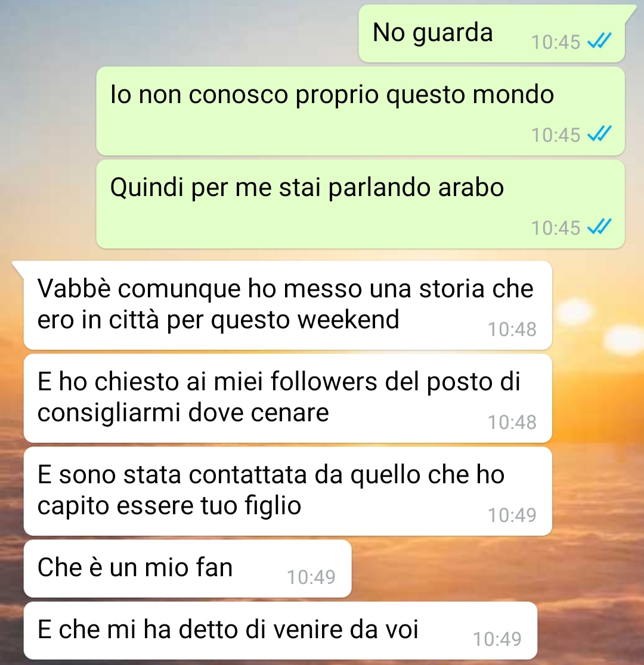Select the 'E sono stata contattata' message
Viewport: 644px width, 665px height.
pyautogui.click(x=288, y=491)
